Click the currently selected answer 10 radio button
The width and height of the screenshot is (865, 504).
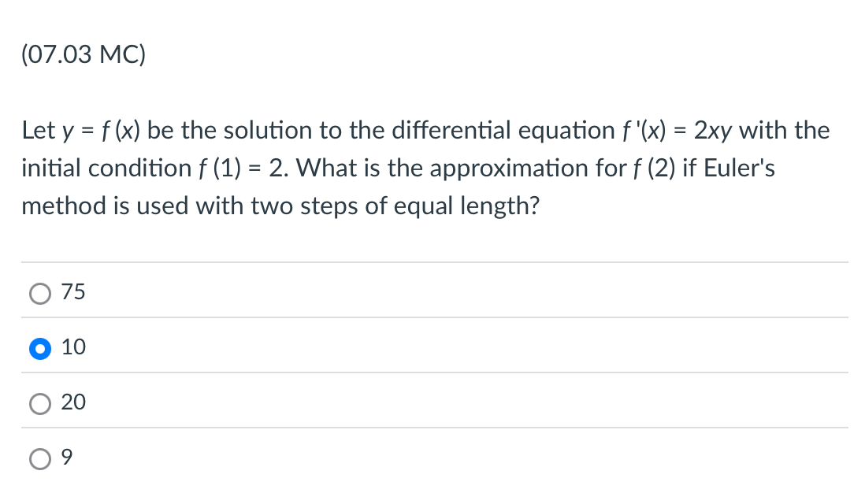click(39, 348)
